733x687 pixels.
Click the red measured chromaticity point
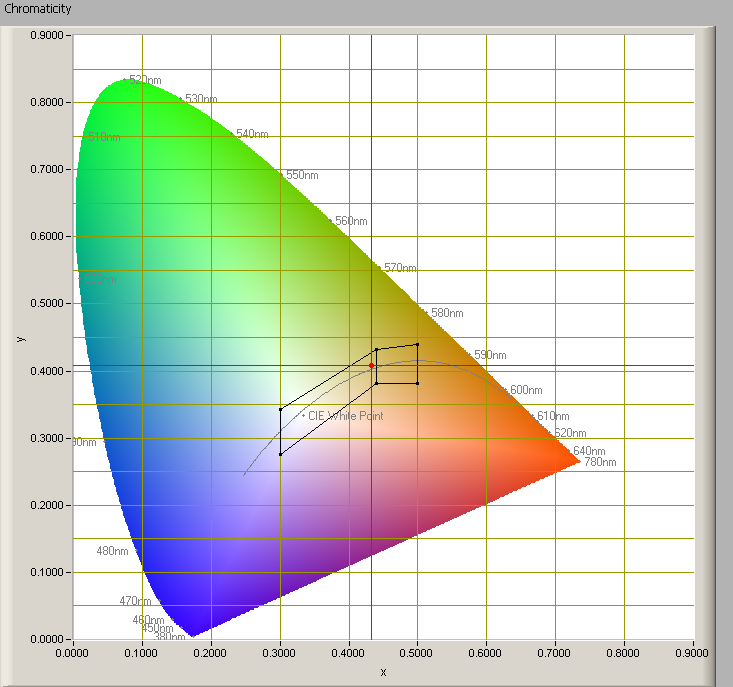(x=371, y=366)
